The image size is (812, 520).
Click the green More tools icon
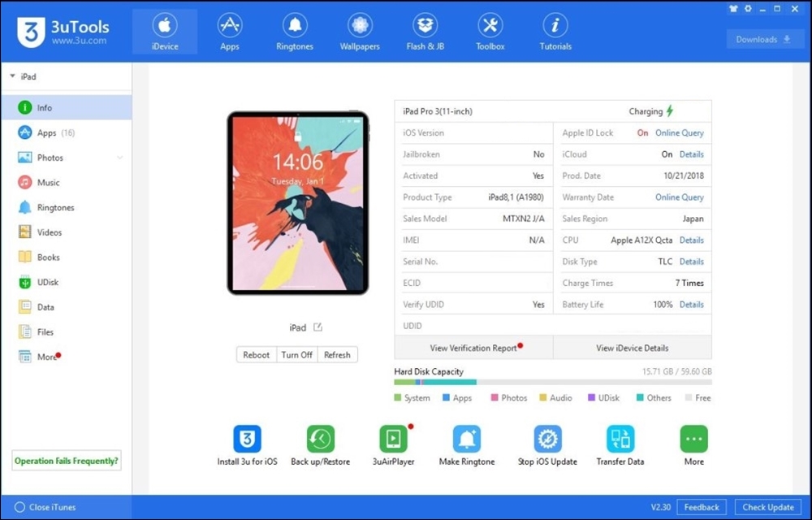pos(693,440)
